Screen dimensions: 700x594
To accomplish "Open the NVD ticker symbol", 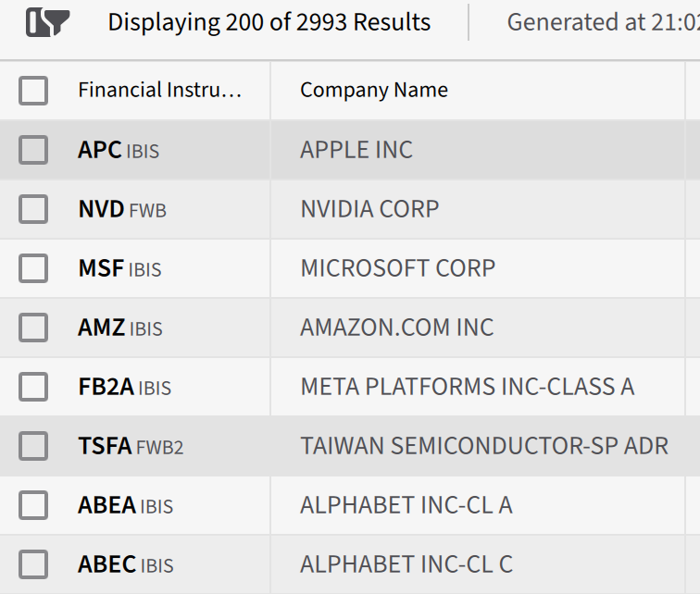I will 101,209.
